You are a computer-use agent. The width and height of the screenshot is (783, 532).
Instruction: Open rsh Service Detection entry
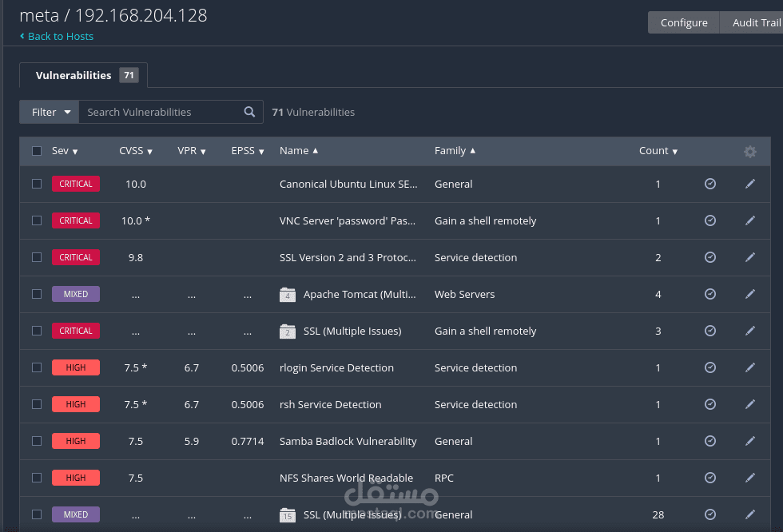tap(330, 405)
